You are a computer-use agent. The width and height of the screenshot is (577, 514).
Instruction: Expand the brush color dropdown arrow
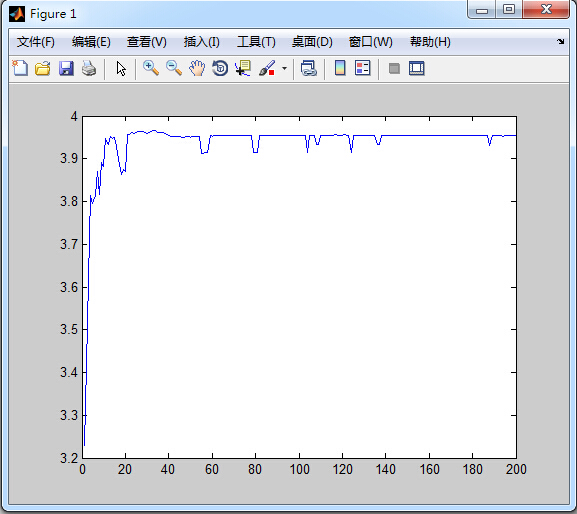pyautogui.click(x=284, y=68)
